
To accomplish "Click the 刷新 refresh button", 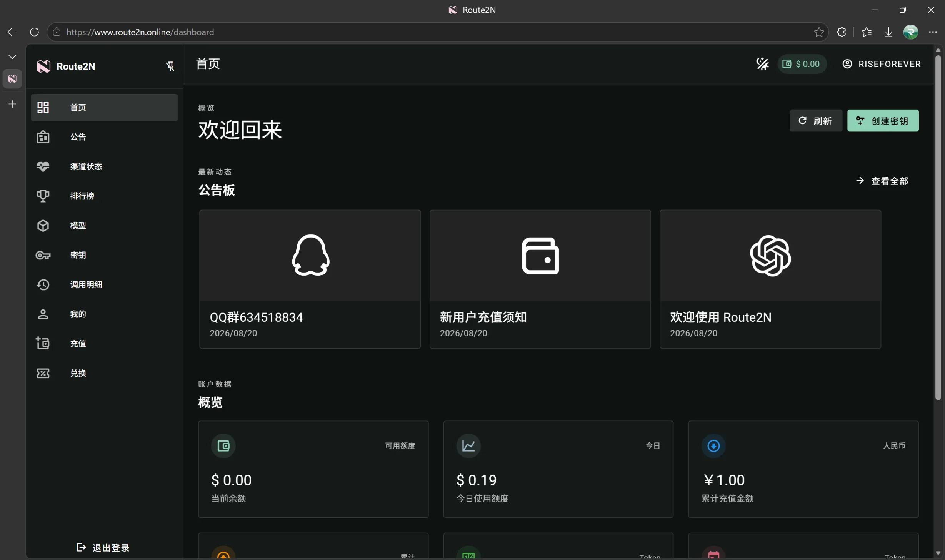I will point(815,121).
